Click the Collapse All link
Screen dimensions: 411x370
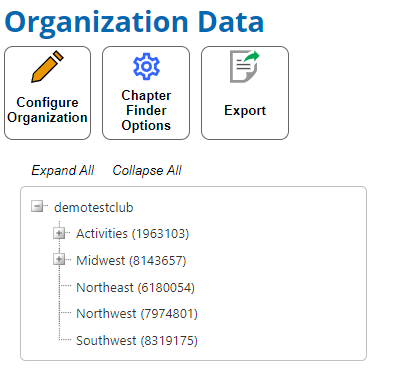147,170
